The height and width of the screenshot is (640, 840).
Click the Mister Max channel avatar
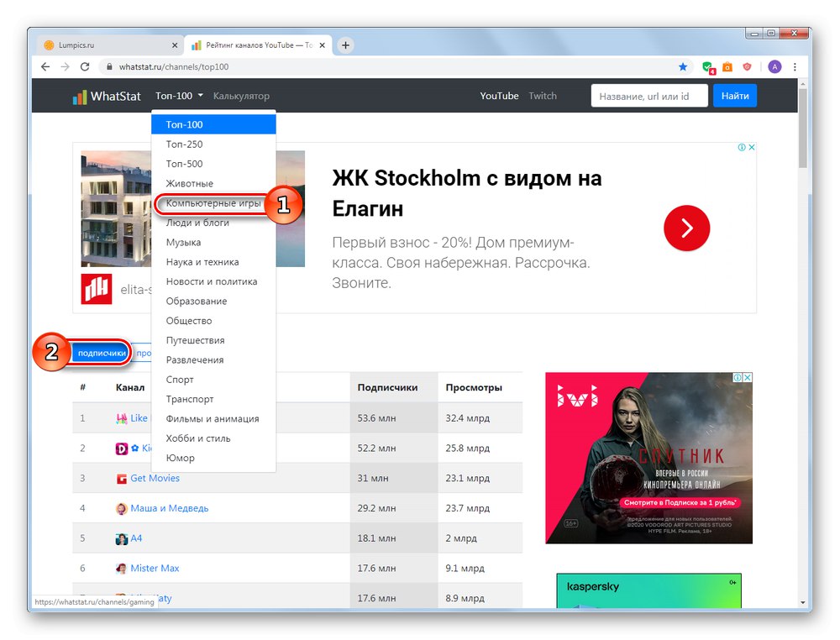click(x=122, y=569)
